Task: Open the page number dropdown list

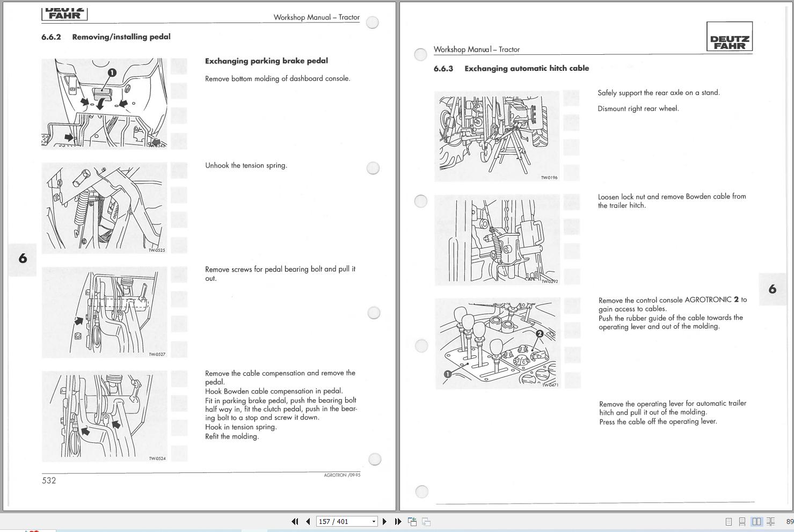Action: (374, 521)
